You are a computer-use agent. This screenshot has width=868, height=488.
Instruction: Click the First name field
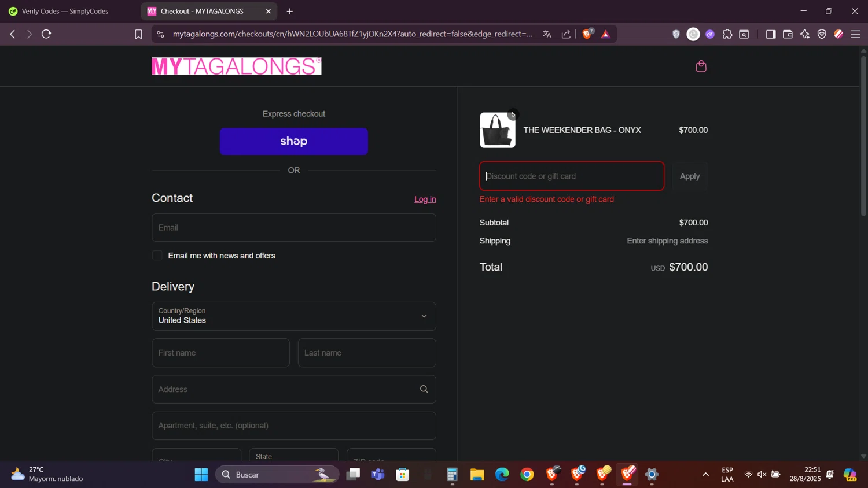220,353
